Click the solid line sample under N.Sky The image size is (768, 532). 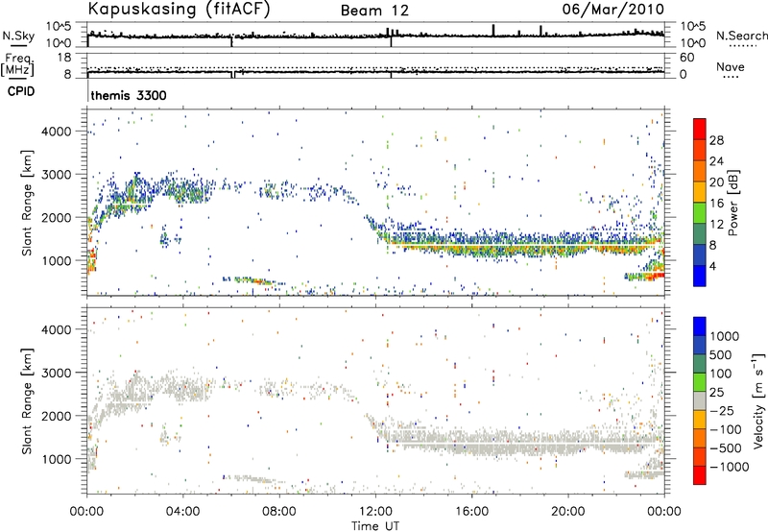click(18, 45)
